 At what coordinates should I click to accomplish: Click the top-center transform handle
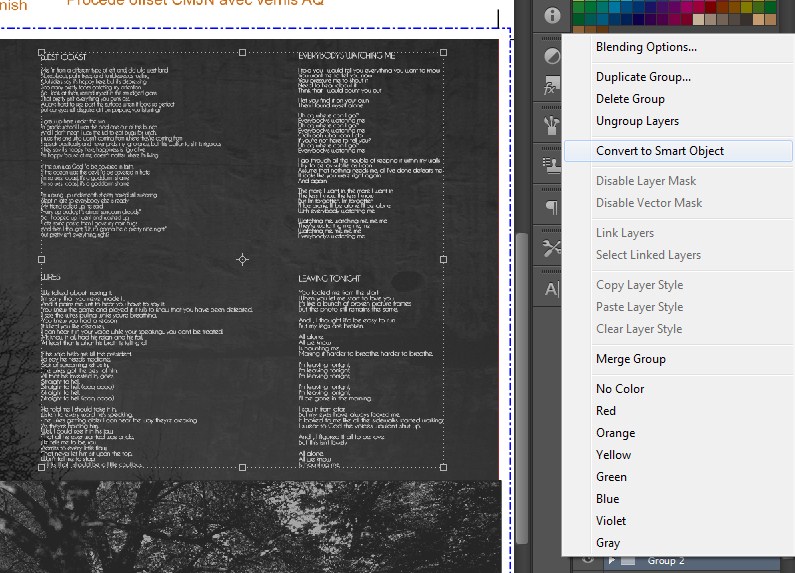click(x=242, y=53)
